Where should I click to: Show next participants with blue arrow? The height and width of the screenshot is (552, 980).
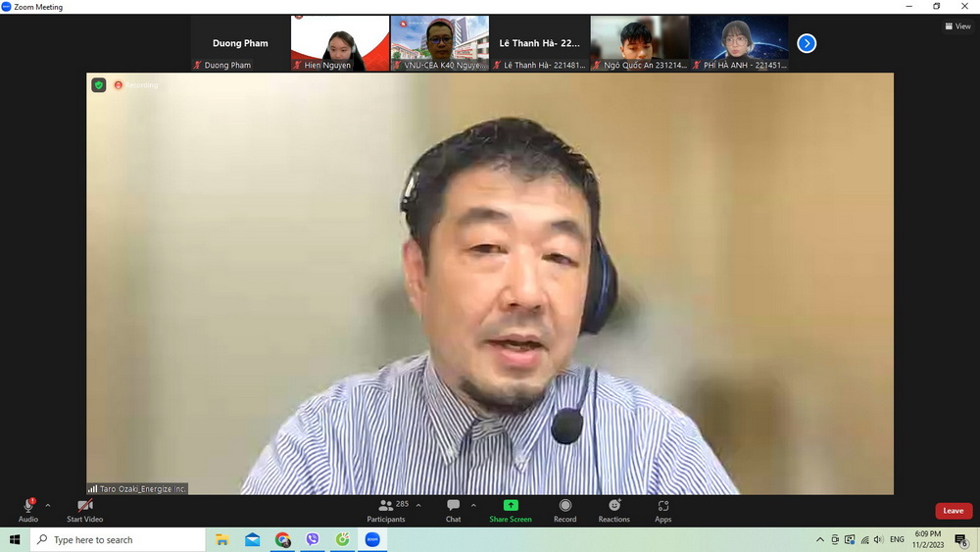[807, 43]
